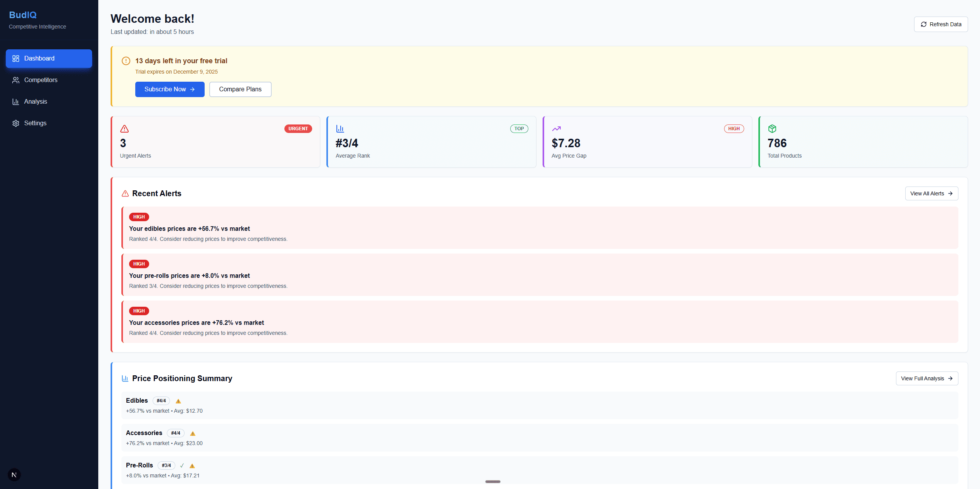The image size is (980, 489).
Task: Click the checkmark next to Pre-Rolls
Action: 182,465
